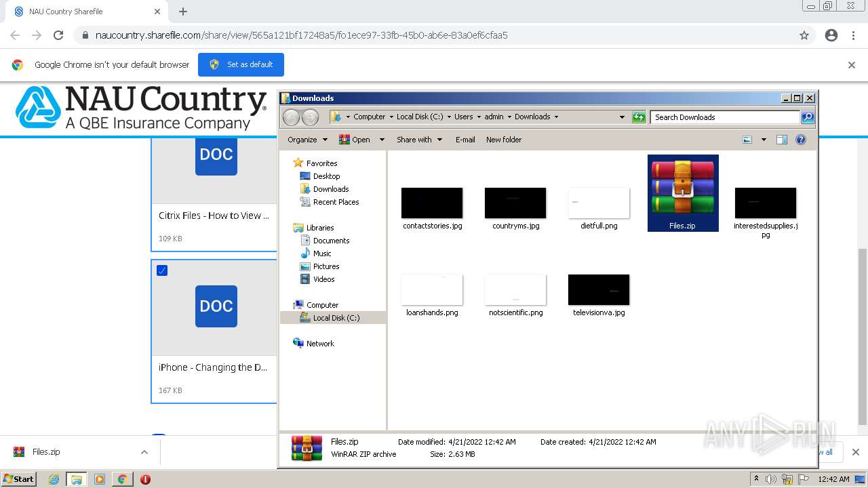The image size is (868, 488).
Task: Select the dietfull.png file
Action: 599,208
